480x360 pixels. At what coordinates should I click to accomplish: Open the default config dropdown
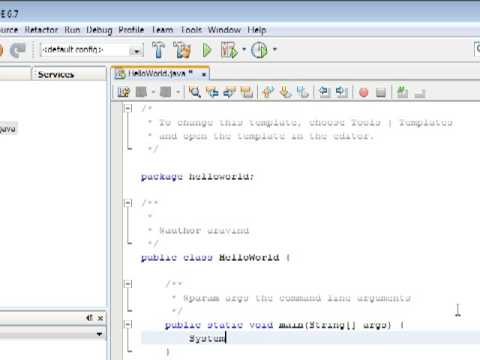tap(136, 51)
